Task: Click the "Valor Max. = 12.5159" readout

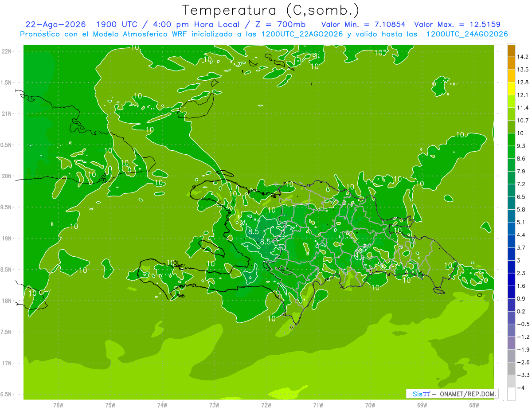Action: [x=457, y=24]
